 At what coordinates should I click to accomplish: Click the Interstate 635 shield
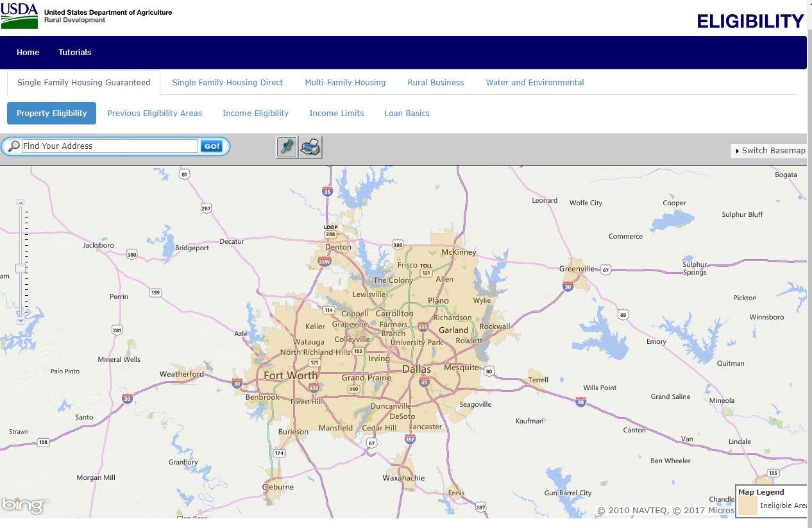click(x=423, y=327)
